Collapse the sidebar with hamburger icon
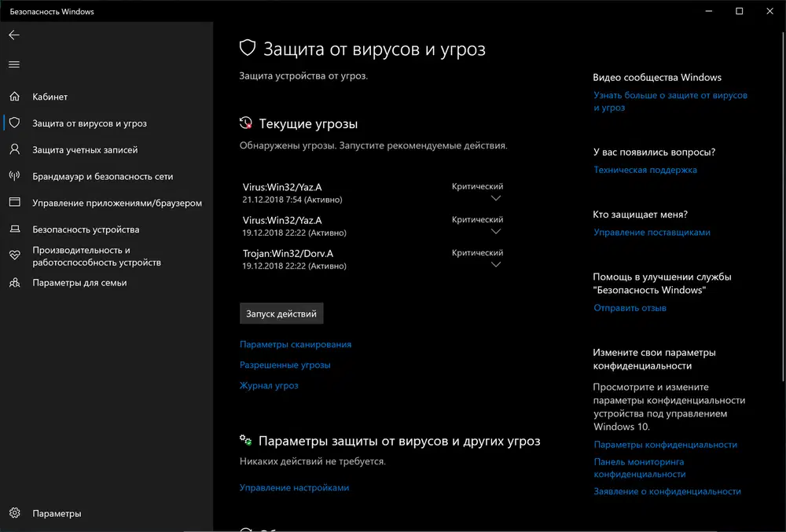Screen dimensions: 786x532 (13, 64)
